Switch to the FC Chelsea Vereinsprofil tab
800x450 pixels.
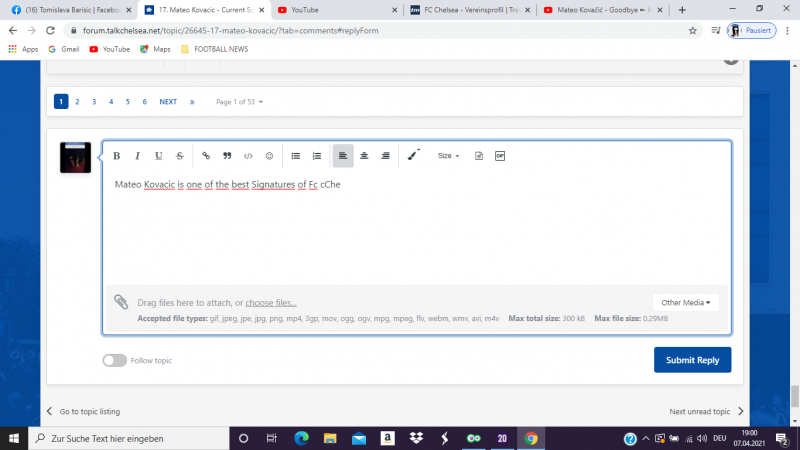point(466,10)
